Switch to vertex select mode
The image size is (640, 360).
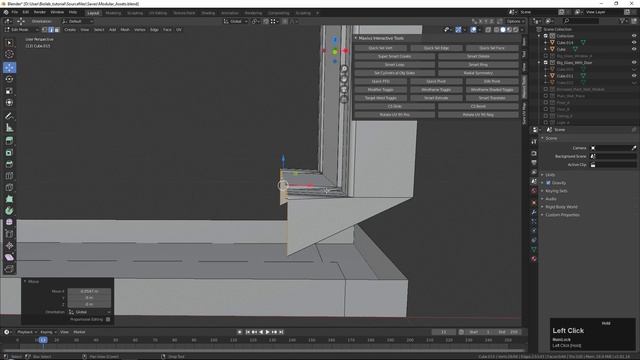(44, 30)
